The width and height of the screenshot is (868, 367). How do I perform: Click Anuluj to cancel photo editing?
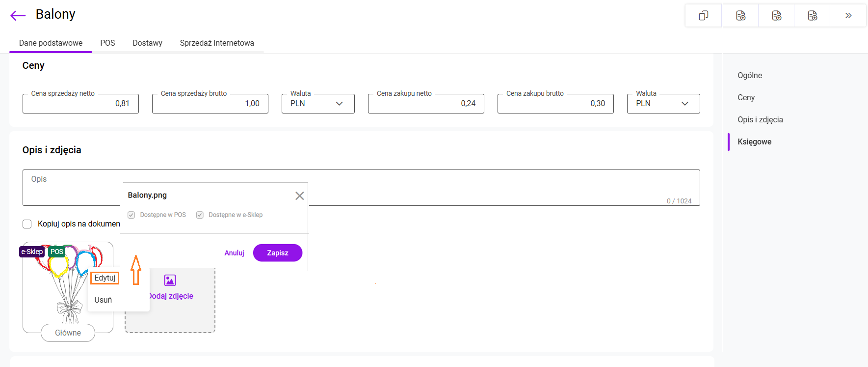(x=234, y=253)
